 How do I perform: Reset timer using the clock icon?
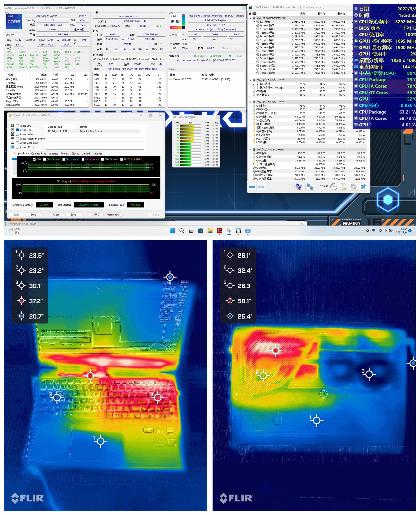pyautogui.click(x=334, y=187)
